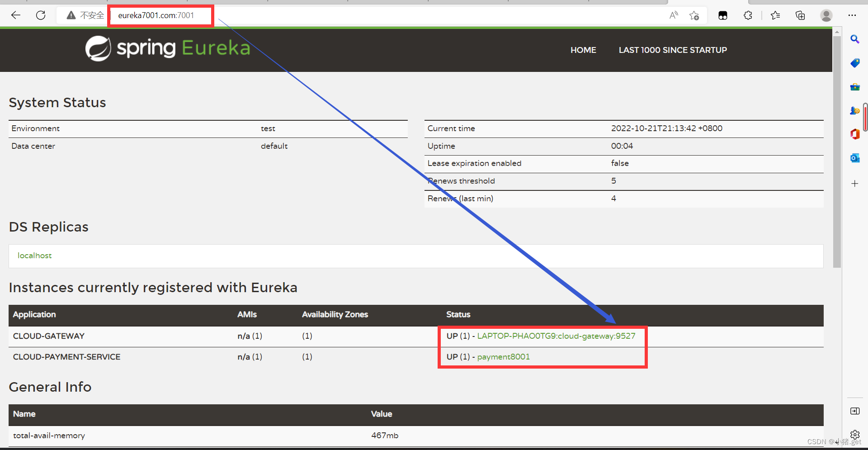Toggle the sidebar hide panel icon

pos(855,411)
